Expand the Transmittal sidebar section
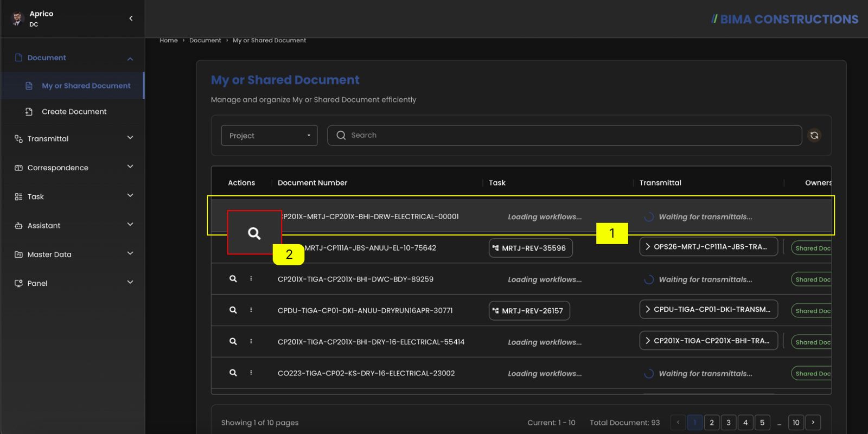This screenshot has height=434, width=868. 130,138
